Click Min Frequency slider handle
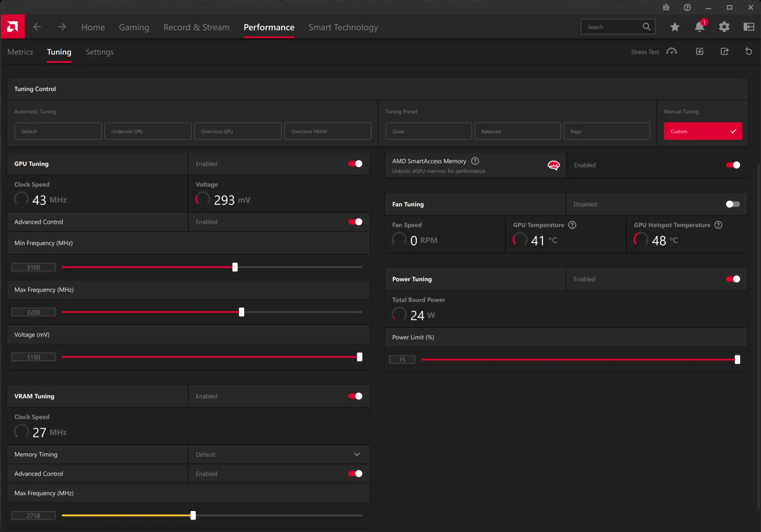 click(235, 267)
